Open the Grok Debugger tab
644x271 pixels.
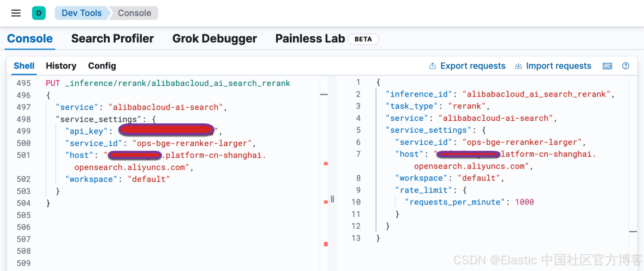point(215,39)
